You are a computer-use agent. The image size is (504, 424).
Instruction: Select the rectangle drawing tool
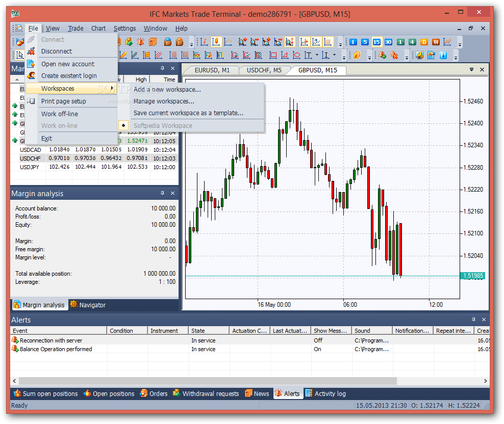[273, 55]
